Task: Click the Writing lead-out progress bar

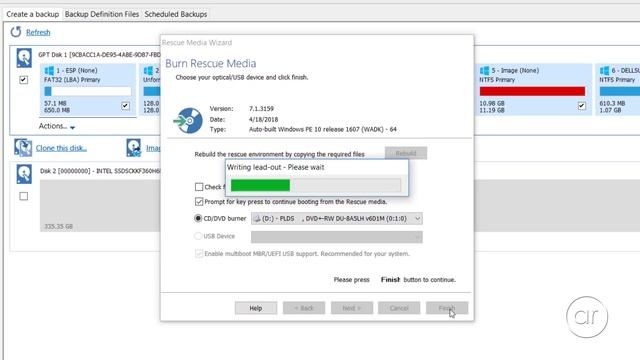Action: coord(316,185)
